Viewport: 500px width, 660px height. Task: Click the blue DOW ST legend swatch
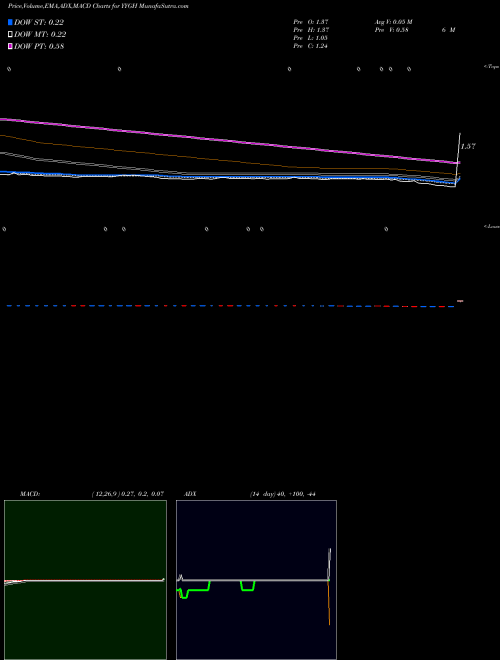tap(10, 22)
